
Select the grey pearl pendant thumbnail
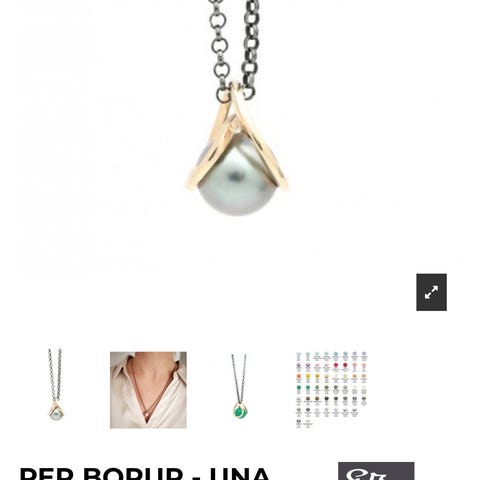tap(55, 385)
